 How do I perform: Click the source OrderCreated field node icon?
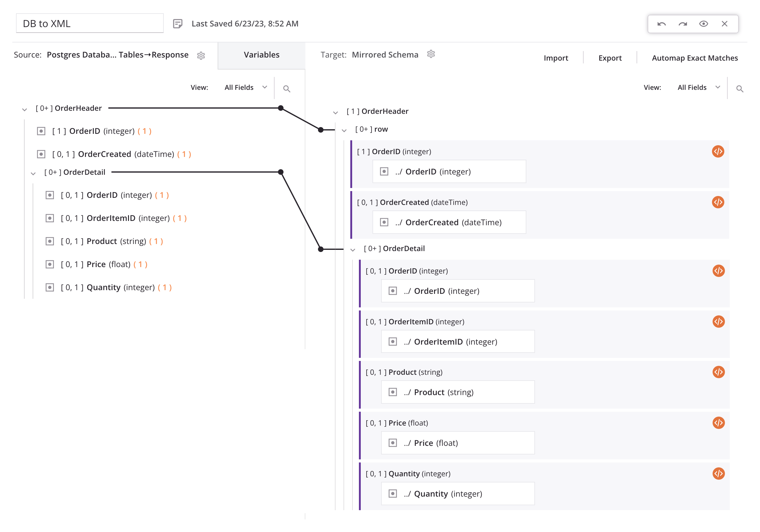(x=41, y=154)
